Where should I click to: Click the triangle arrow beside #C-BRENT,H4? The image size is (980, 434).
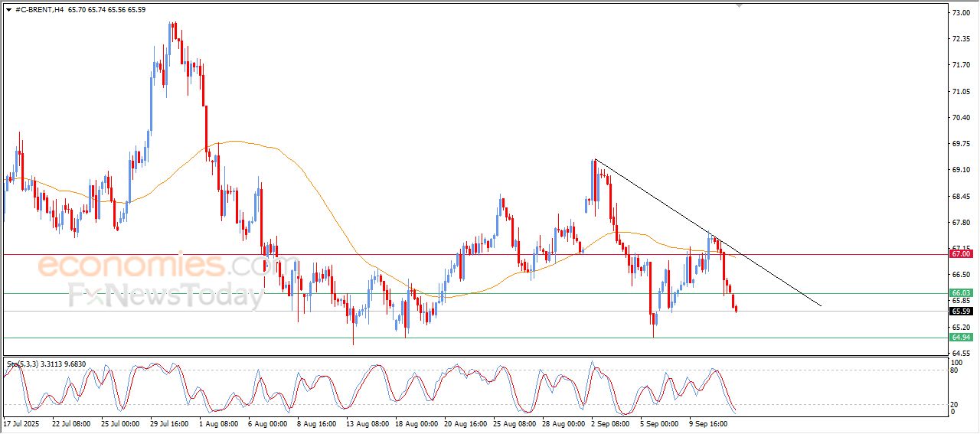(8, 10)
